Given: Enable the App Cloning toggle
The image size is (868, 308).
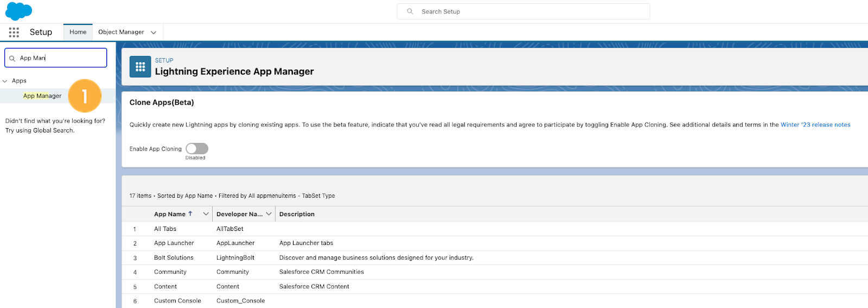Looking at the screenshot, I should [197, 148].
